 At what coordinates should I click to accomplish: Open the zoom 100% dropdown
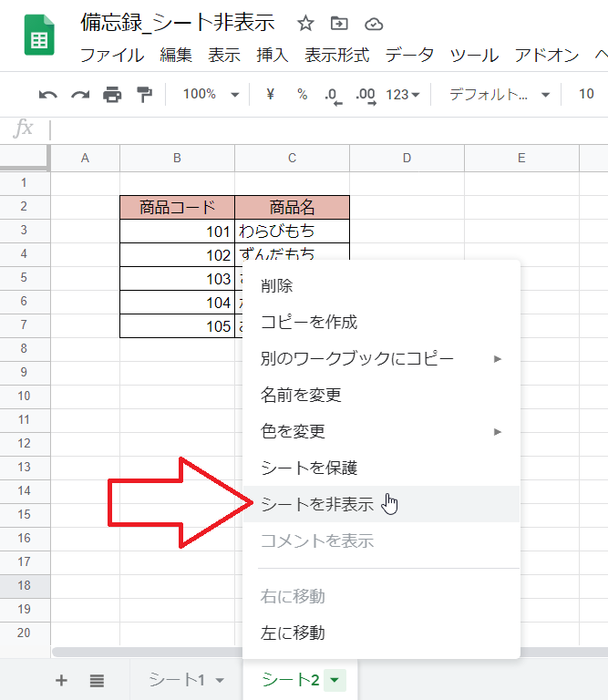(211, 94)
